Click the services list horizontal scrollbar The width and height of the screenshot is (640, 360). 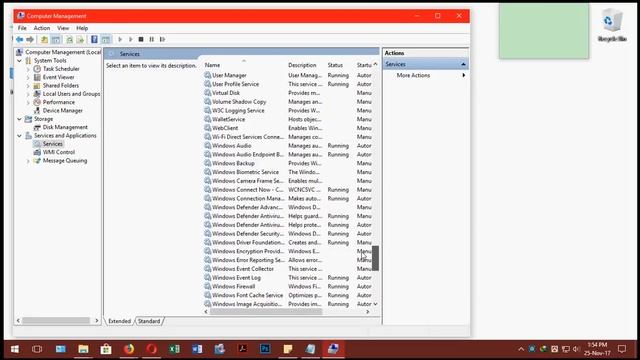266,312
